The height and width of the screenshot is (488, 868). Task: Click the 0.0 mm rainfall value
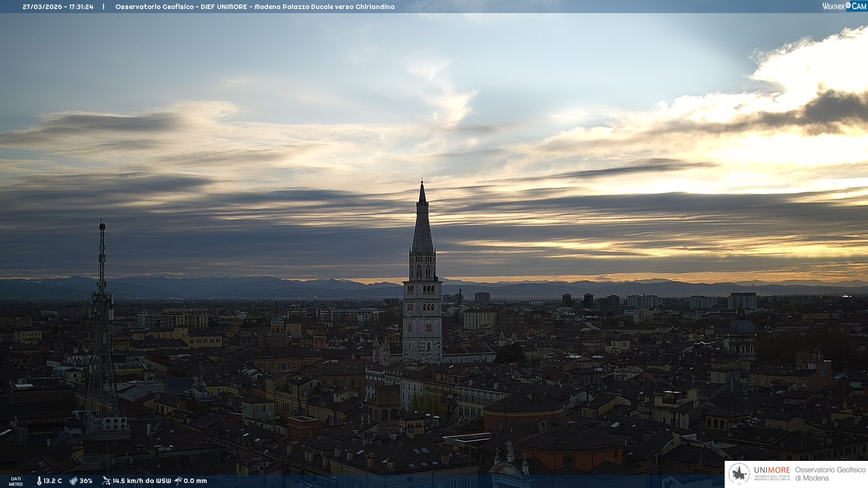[x=195, y=481]
